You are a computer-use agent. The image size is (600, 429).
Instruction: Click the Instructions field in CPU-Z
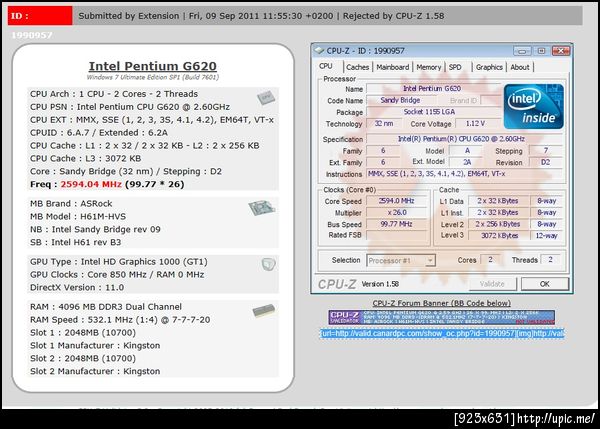pyautogui.click(x=464, y=174)
